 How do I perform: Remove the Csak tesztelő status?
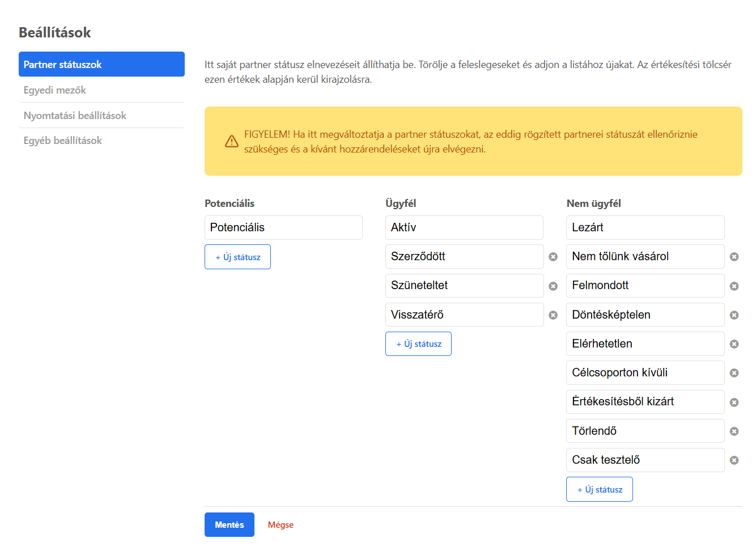[x=734, y=460]
